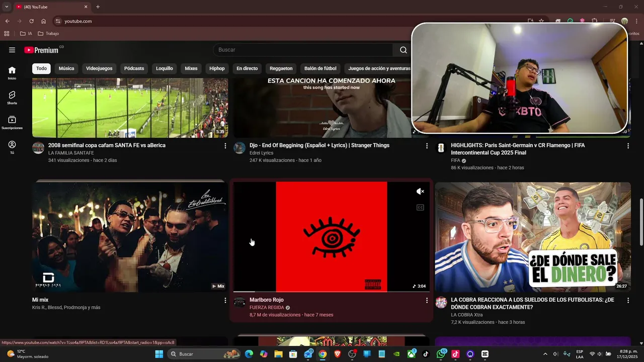Select the Música filter chip
This screenshot has width=644, height=362.
click(x=66, y=68)
